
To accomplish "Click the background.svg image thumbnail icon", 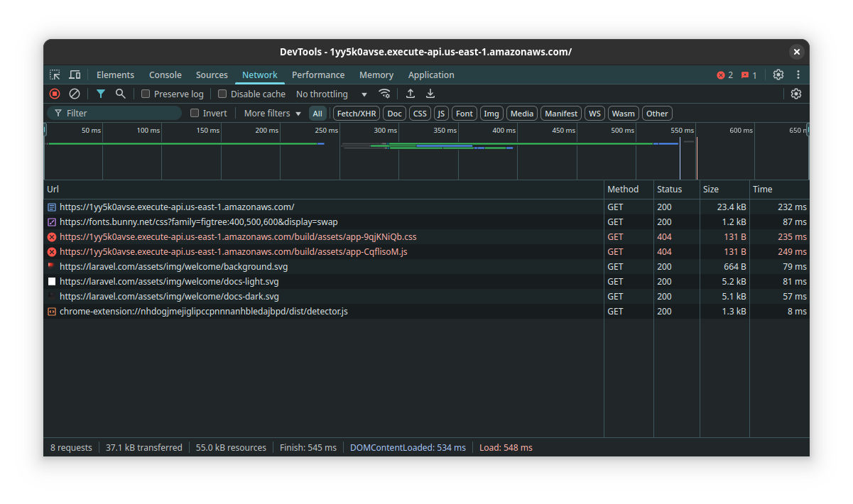I will (51, 266).
